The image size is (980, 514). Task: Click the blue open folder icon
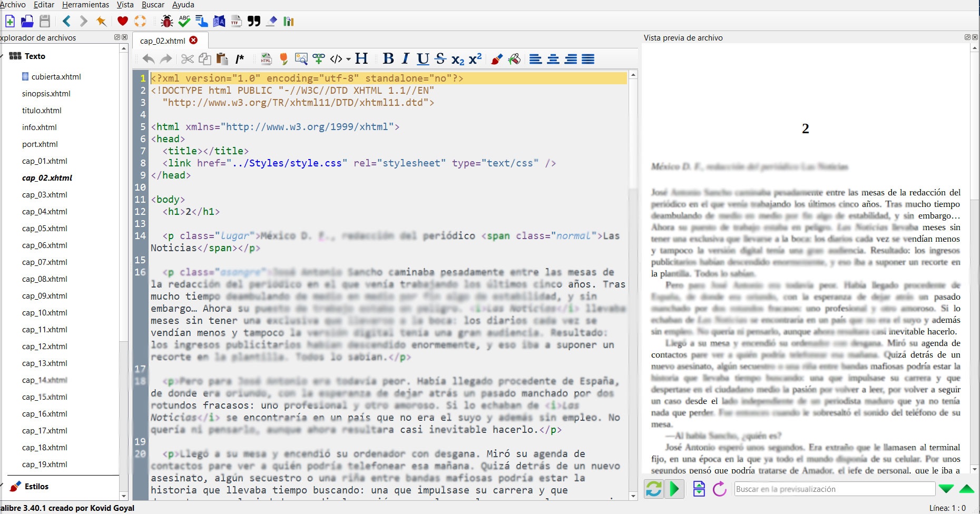pos(27,21)
